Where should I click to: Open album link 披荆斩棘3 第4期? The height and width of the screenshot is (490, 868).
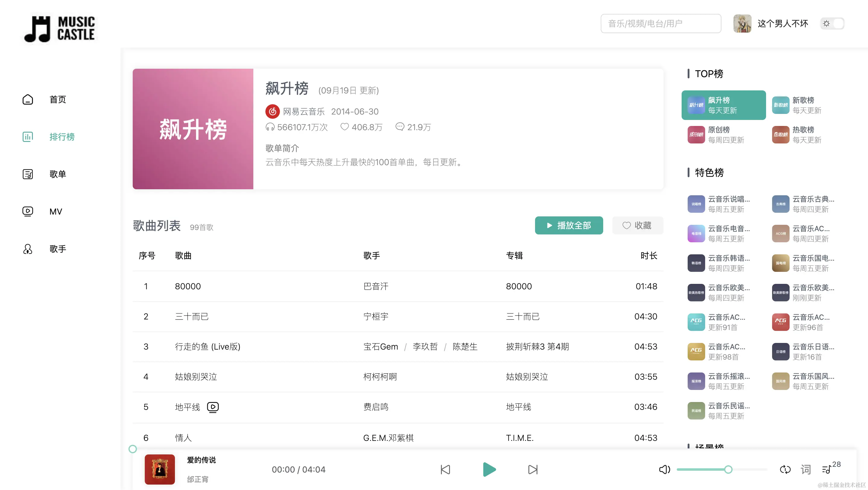coord(537,347)
